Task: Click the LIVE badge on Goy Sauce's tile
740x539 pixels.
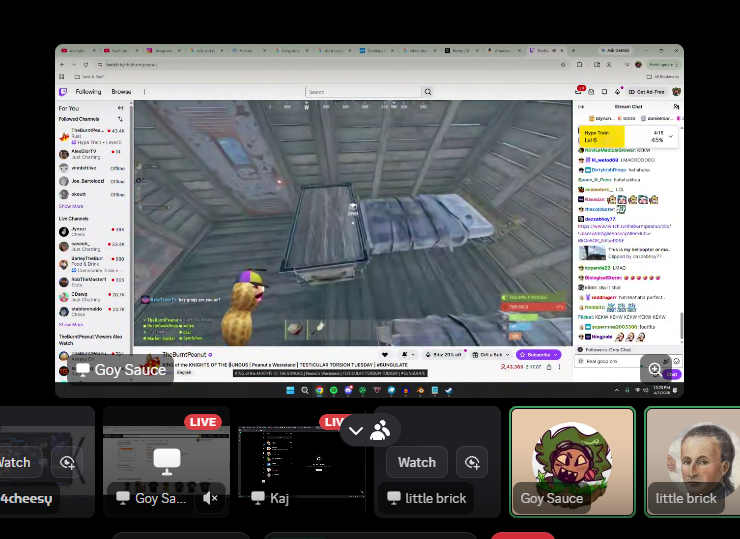Action: click(x=203, y=422)
